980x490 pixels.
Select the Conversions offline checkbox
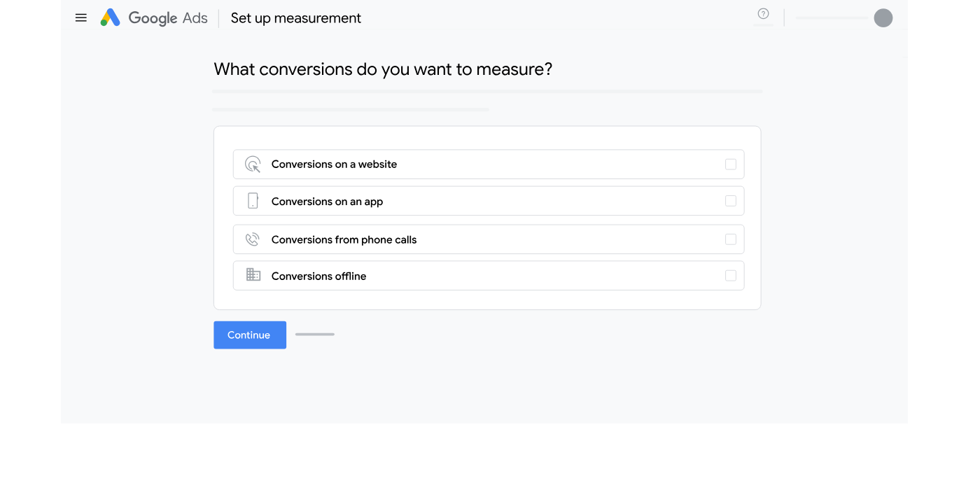[730, 276]
